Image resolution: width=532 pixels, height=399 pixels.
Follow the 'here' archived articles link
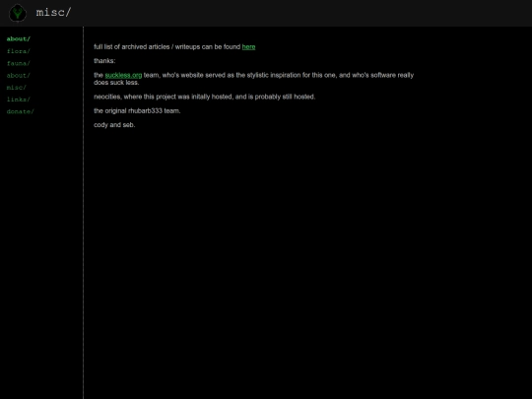tap(248, 47)
